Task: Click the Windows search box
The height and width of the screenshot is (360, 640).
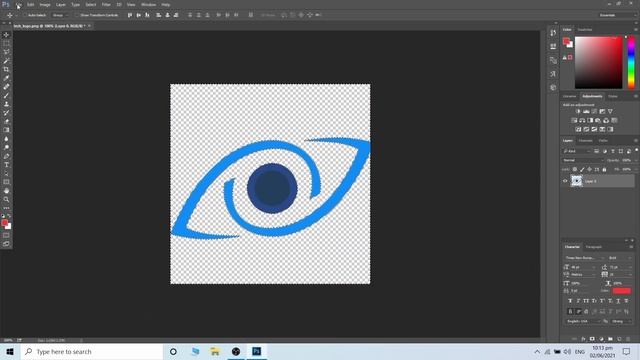Action: tap(92, 351)
